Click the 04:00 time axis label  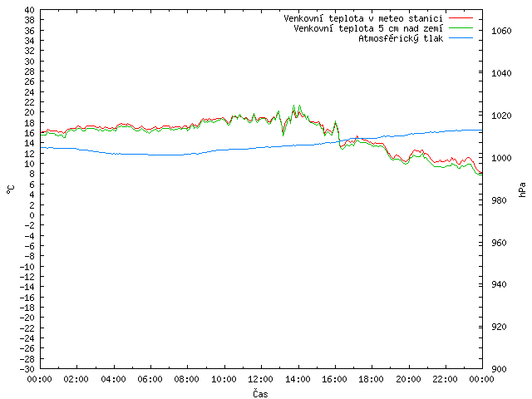pos(113,379)
